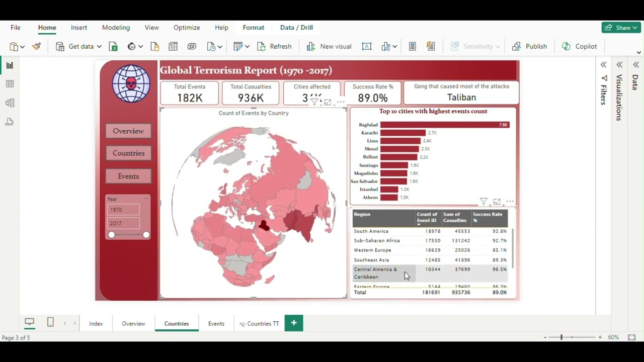The height and width of the screenshot is (362, 644).
Task: Click the Refresh button
Action: [x=274, y=46]
